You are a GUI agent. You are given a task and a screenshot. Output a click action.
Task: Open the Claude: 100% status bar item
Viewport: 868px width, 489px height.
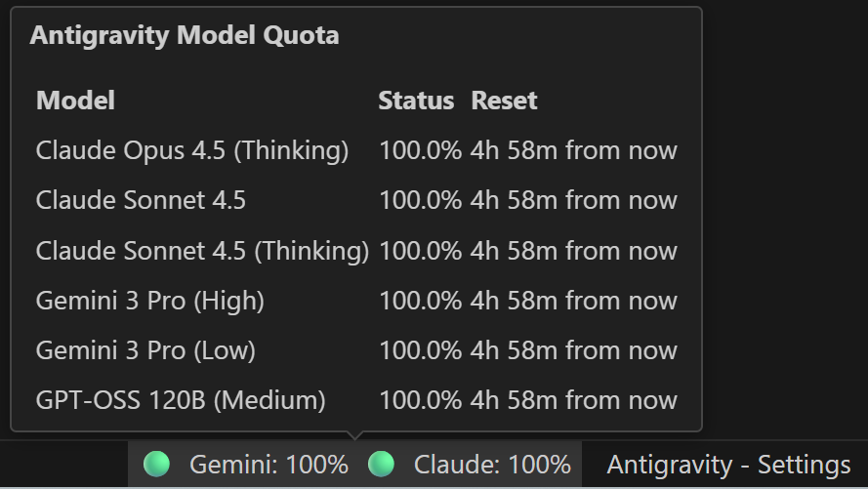coord(470,464)
